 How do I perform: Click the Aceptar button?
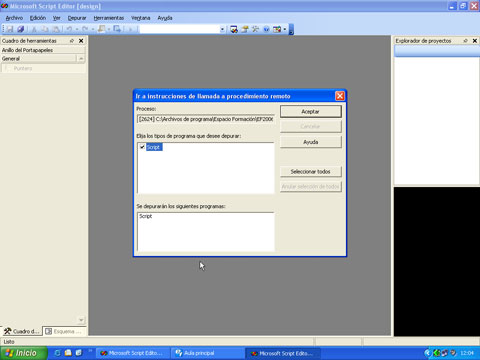tap(311, 112)
